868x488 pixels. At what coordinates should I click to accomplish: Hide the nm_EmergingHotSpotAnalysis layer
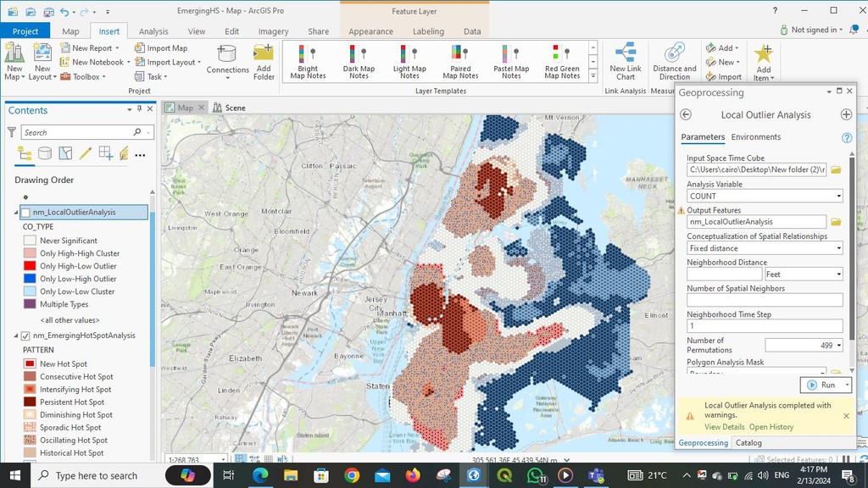click(25, 335)
